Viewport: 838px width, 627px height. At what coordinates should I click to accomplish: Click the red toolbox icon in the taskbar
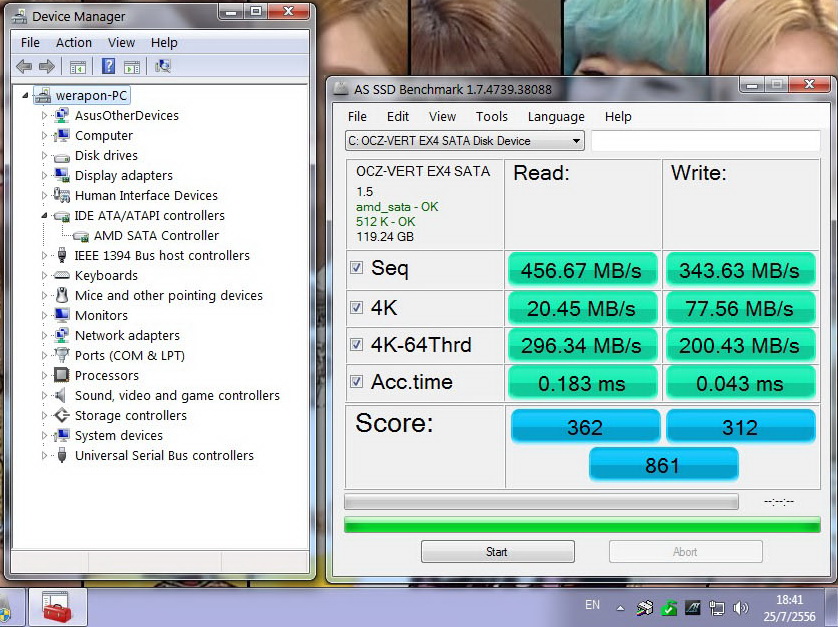point(57,607)
